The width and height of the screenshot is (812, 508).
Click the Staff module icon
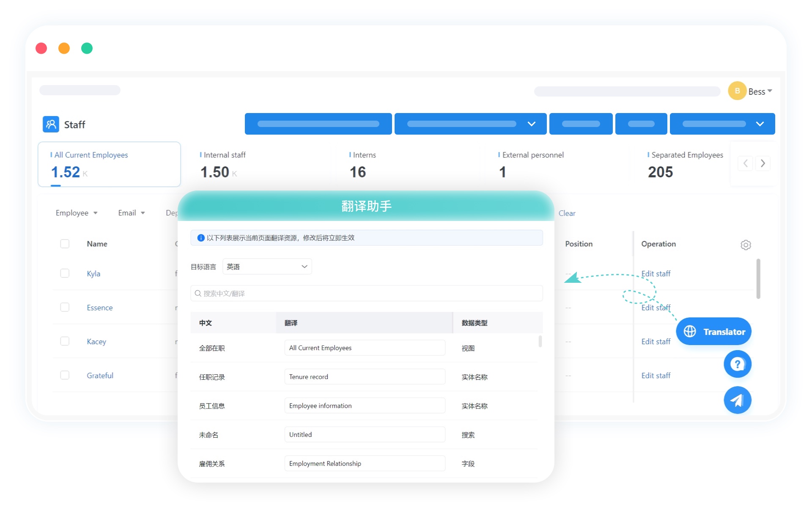(51, 124)
